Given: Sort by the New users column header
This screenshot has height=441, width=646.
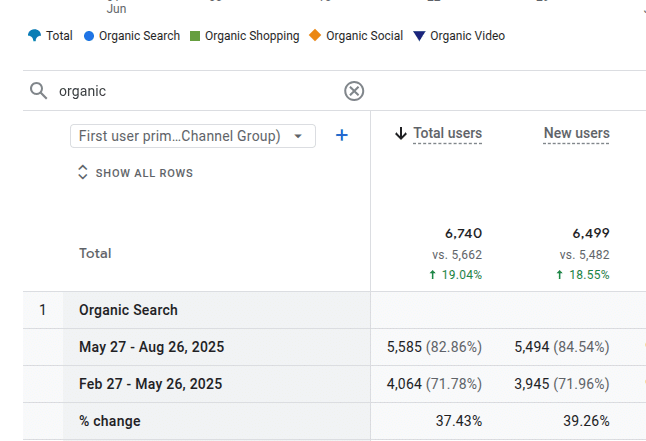Looking at the screenshot, I should 576,133.
